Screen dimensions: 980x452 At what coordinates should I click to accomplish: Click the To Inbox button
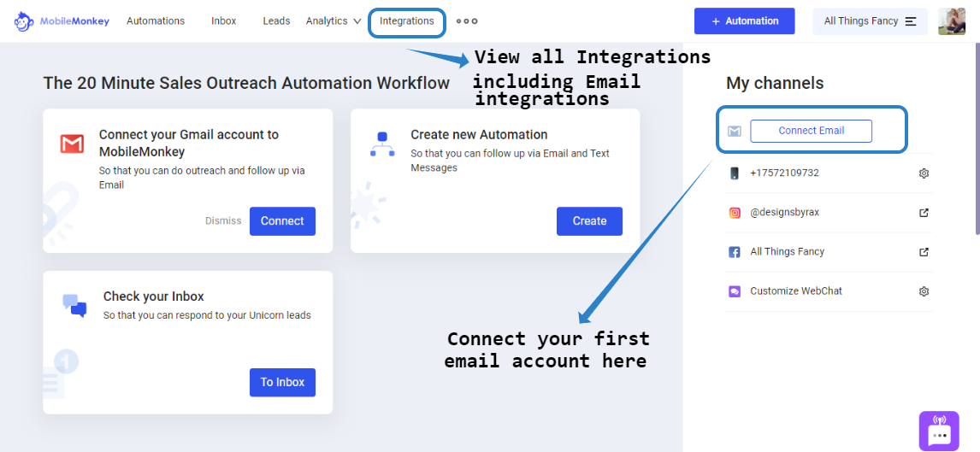tap(282, 382)
